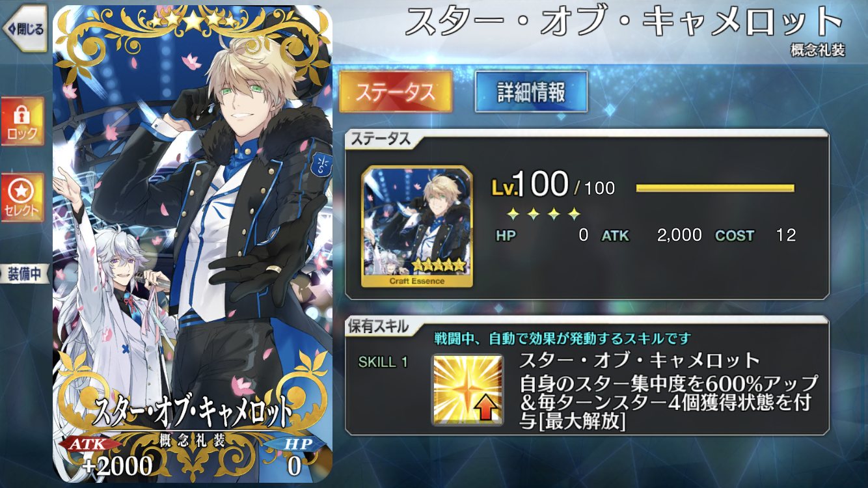Tap the card name banner on the artwork
This screenshot has height=488, width=868.
(192, 411)
